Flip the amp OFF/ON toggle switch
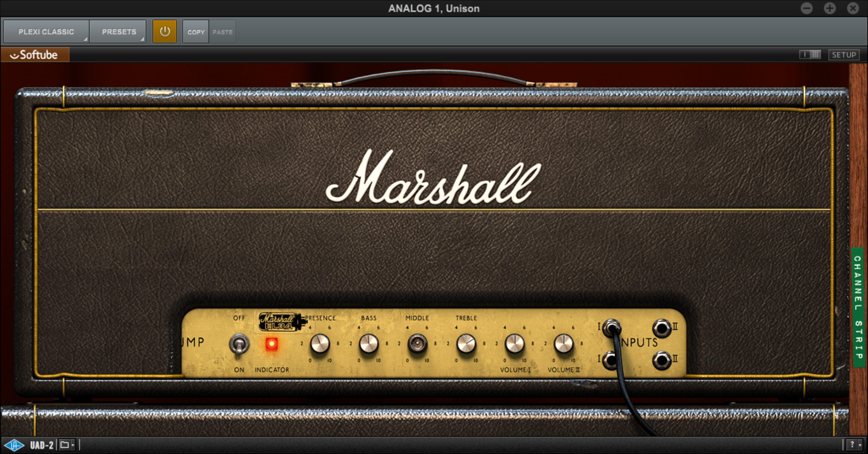 click(239, 344)
